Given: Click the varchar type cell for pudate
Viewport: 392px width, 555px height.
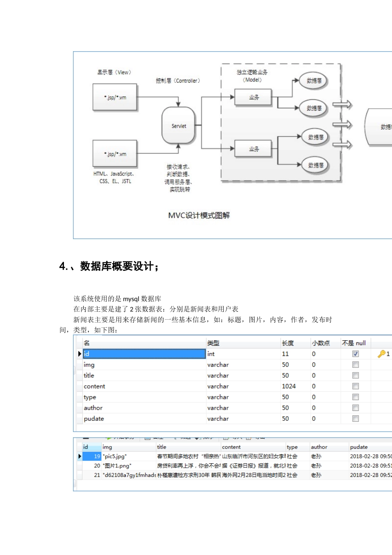Looking at the screenshot, I should (243, 418).
